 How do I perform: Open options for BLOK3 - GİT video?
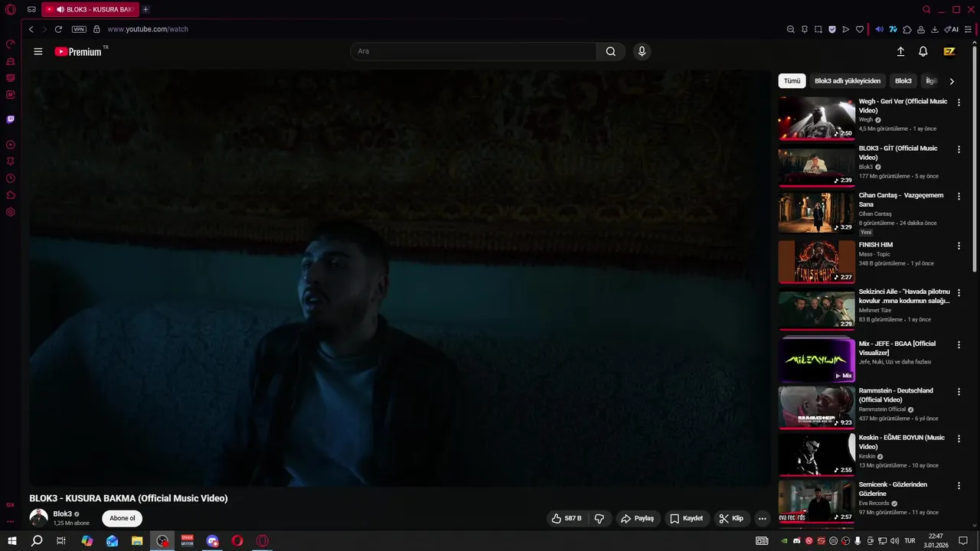959,150
